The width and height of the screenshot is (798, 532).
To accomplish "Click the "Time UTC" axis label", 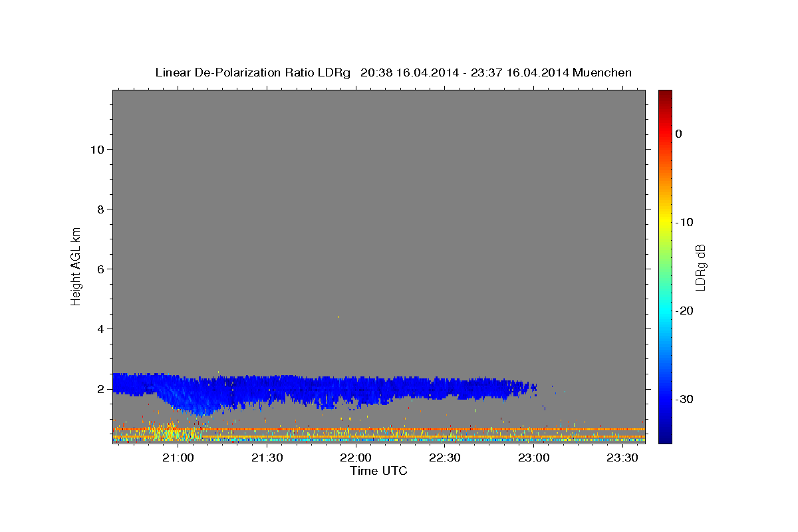I will 378,471.
